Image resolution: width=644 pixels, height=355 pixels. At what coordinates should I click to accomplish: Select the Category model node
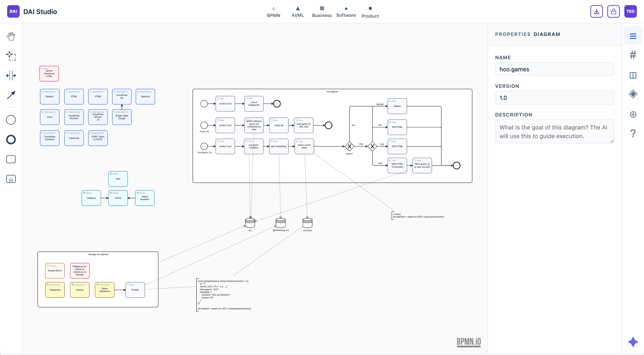(x=91, y=198)
